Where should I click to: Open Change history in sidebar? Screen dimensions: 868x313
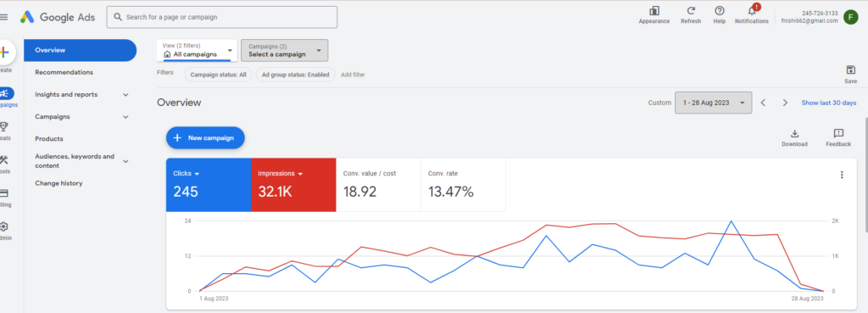[x=58, y=183]
